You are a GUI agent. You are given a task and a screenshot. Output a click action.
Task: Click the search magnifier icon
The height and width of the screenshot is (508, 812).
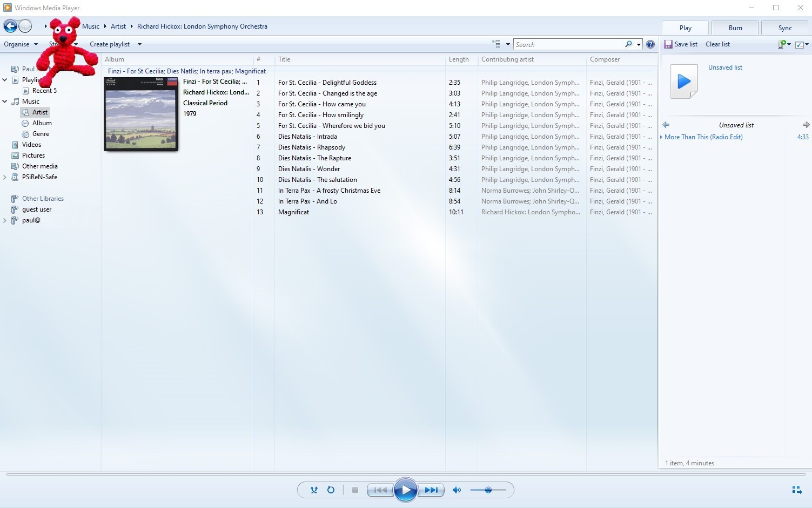628,44
